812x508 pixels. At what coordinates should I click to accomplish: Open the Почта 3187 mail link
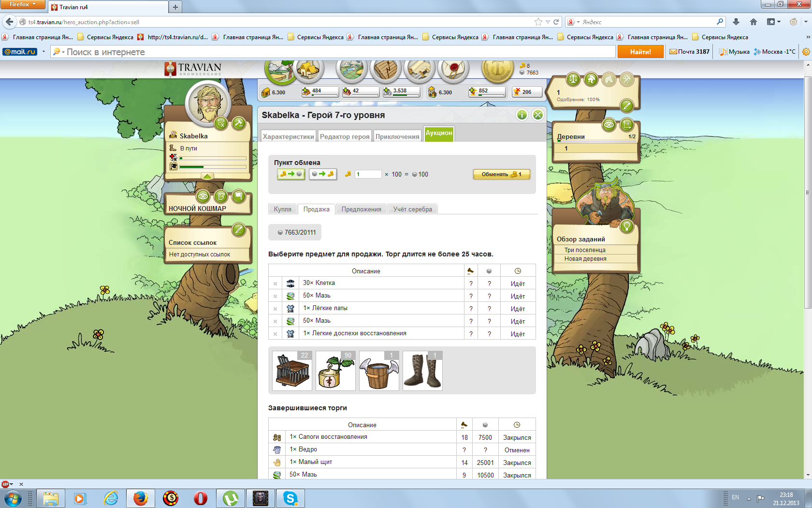coord(690,52)
